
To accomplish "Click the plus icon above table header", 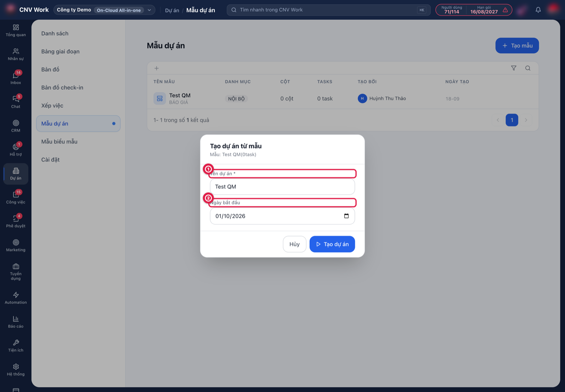I will coord(156,68).
